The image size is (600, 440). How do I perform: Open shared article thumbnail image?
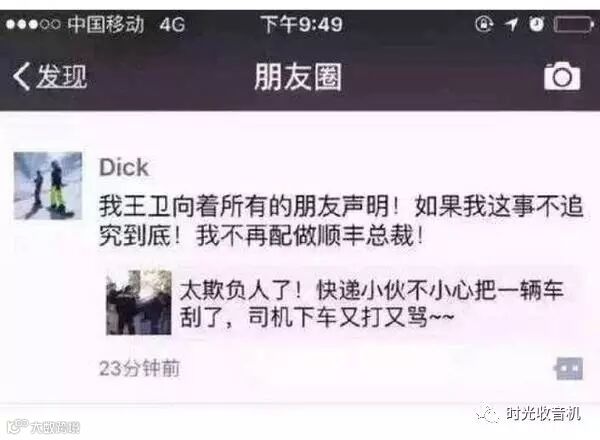(139, 302)
